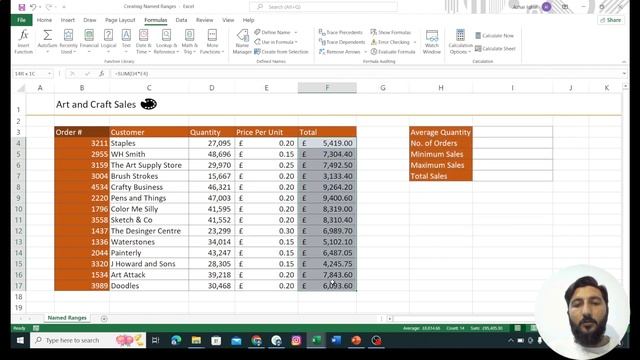
Task: Switch to the Review tab
Action: (x=204, y=20)
